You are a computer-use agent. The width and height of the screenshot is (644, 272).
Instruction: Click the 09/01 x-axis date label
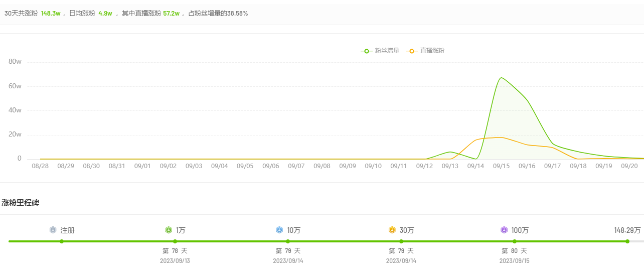coord(142,166)
